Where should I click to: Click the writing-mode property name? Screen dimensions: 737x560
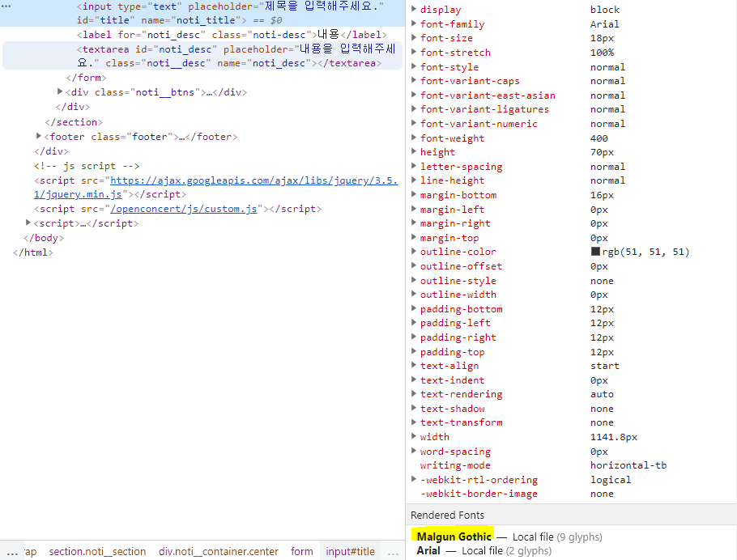click(x=455, y=465)
